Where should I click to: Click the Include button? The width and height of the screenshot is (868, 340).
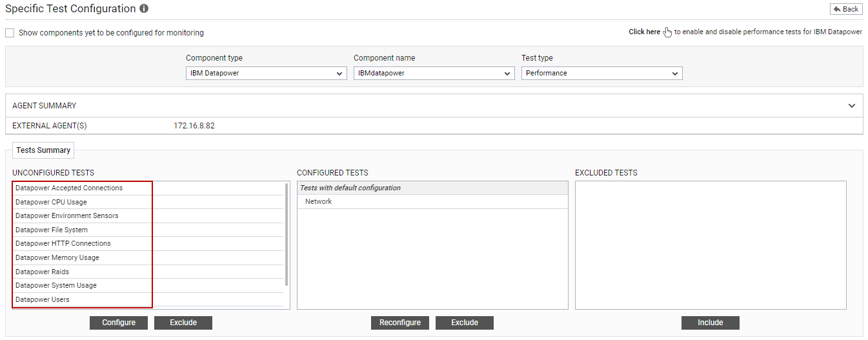pos(711,323)
